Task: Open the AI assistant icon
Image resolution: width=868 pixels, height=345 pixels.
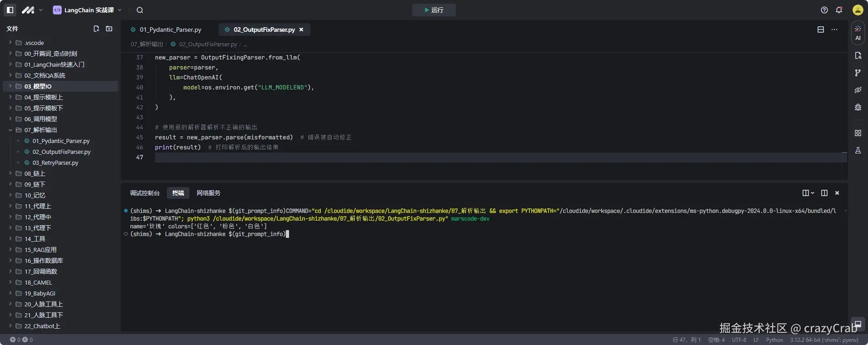Action: (858, 33)
